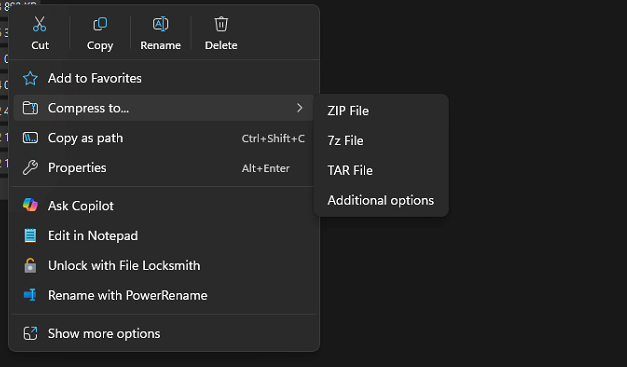Select Ask Copilot
The width and height of the screenshot is (627, 367).
tap(163, 205)
